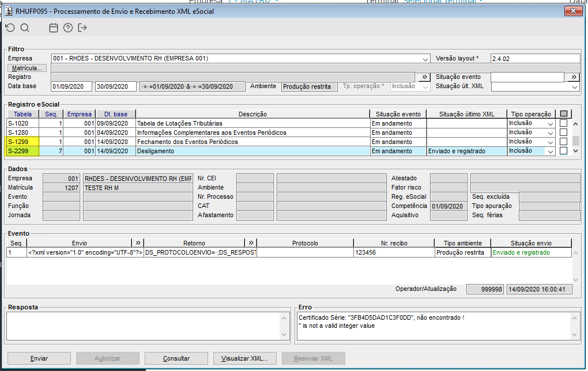Click the lookup arrows button beside Registro field
588x371 pixels.
[x=424, y=77]
